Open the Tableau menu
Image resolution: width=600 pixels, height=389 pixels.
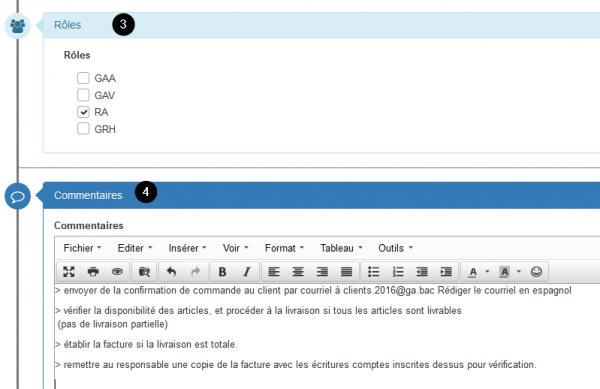[x=341, y=248]
